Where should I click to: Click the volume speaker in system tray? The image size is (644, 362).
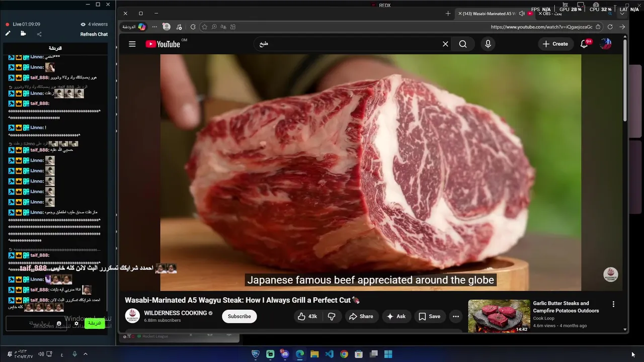41,354
